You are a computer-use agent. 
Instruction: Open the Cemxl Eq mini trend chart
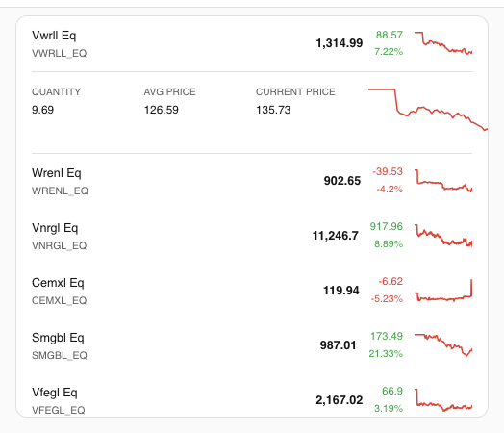tap(443, 291)
